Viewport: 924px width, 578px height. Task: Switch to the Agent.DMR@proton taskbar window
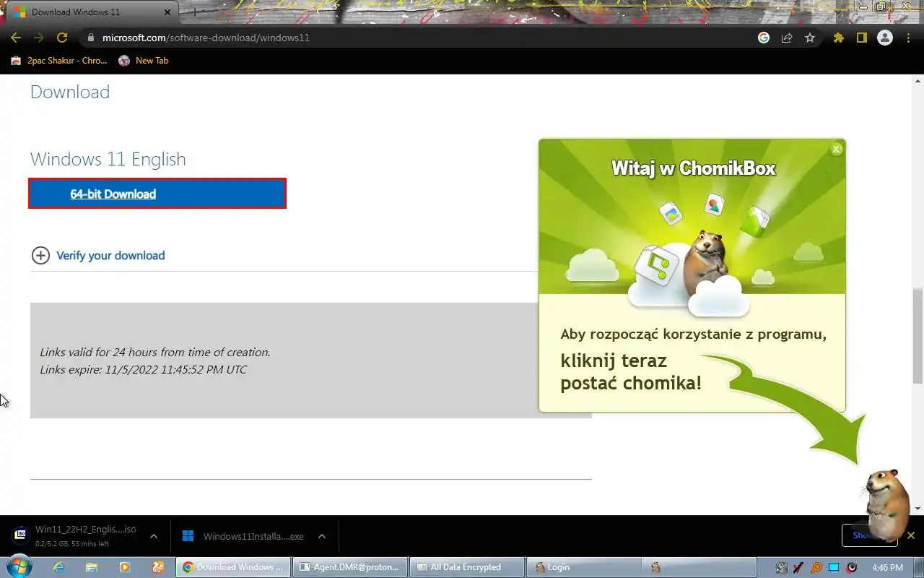349,567
